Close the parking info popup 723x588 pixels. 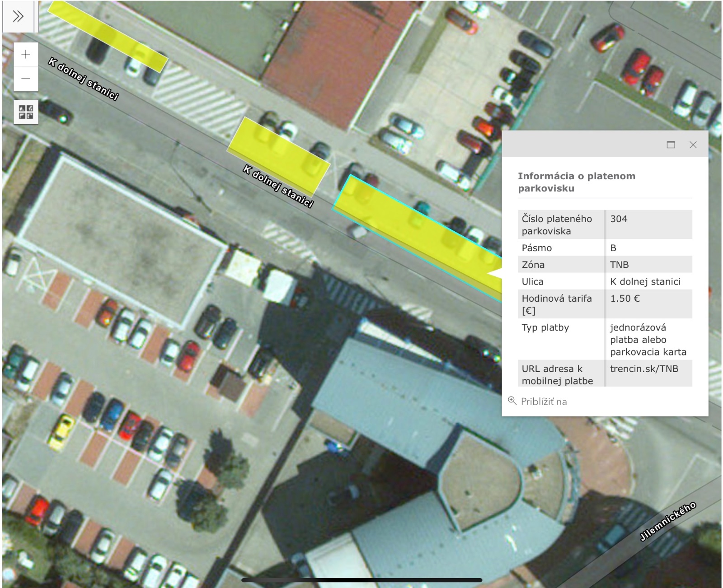pyautogui.click(x=693, y=145)
